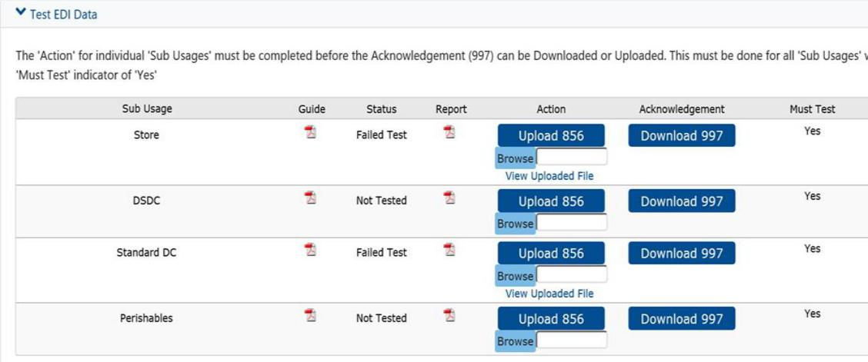Click Browse in the DSDC row
The height and width of the screenshot is (362, 868).
click(516, 224)
